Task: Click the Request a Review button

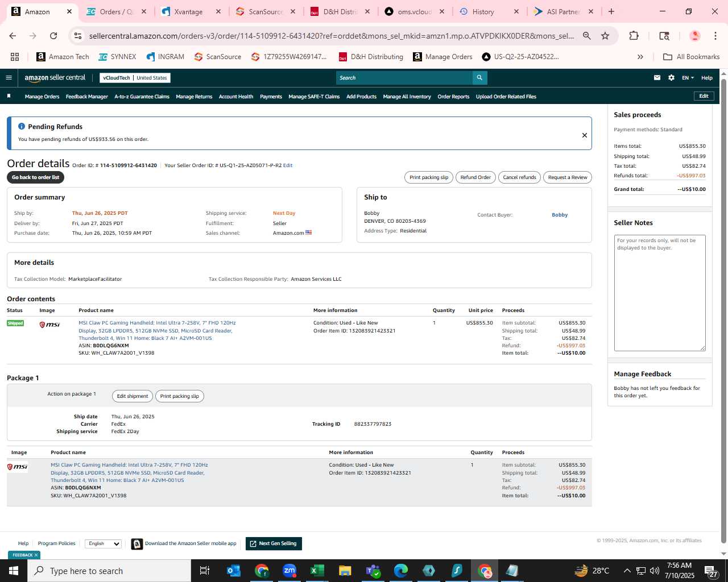Action: (x=568, y=177)
